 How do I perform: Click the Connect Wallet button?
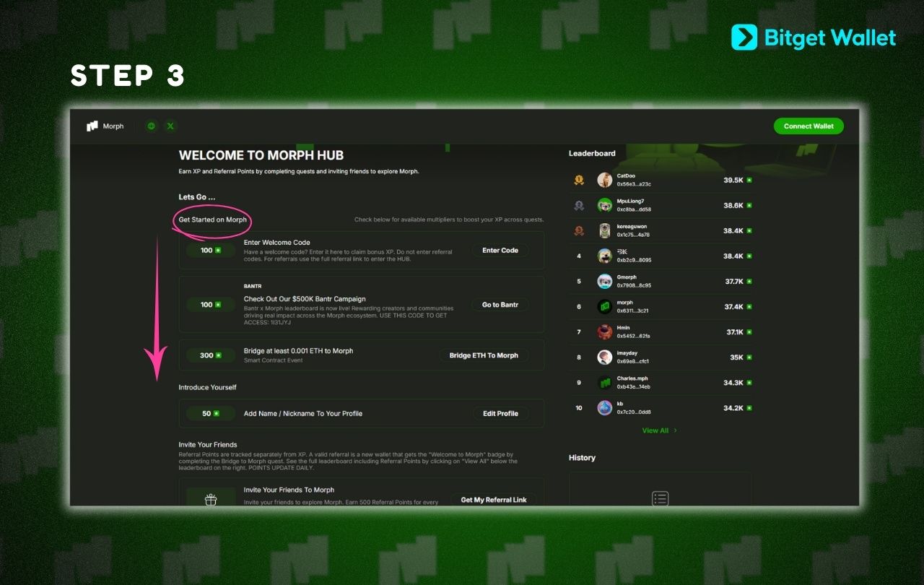[x=808, y=126]
